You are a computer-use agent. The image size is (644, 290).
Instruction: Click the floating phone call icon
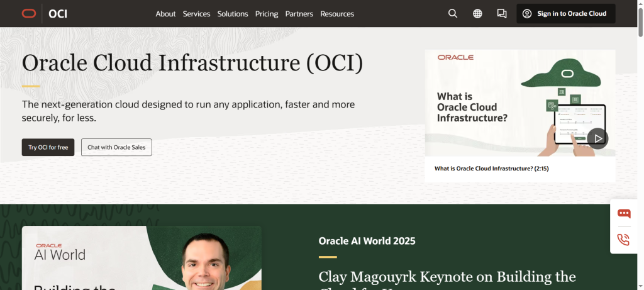click(623, 240)
